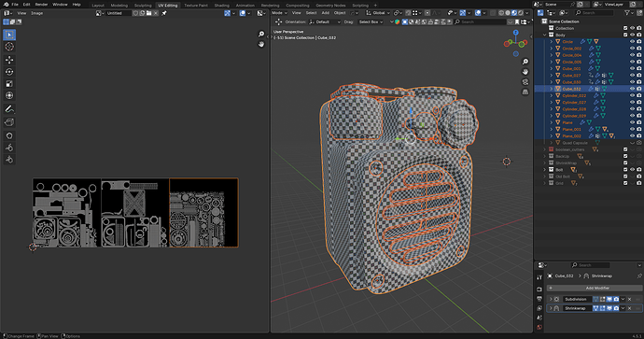644x339 pixels.
Task: Open the Mode dropdown in 3D viewport
Action: click(279, 13)
